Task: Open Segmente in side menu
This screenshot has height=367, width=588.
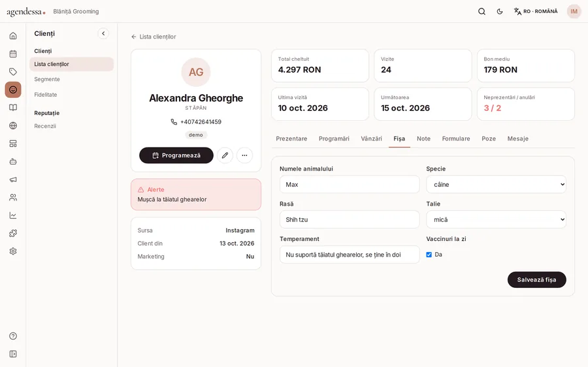Action: click(47, 80)
